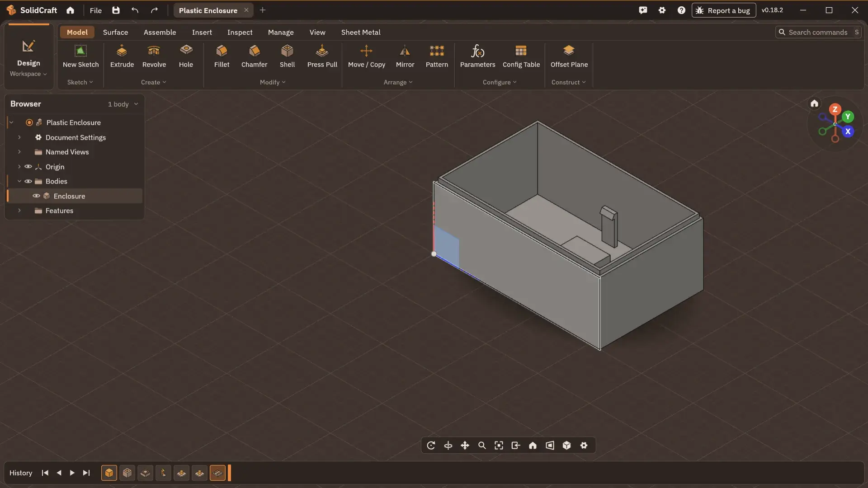Open the Parameters dialog

coord(477,56)
